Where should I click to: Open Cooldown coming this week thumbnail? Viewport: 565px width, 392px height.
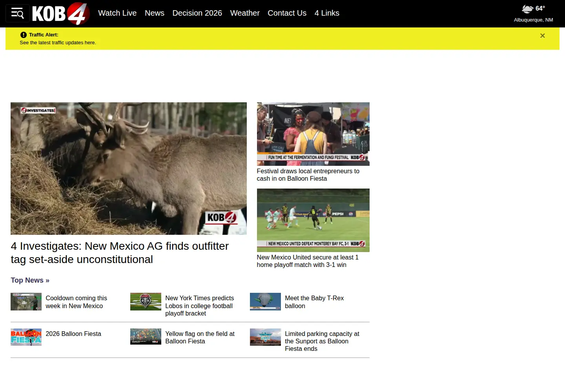[26, 301]
